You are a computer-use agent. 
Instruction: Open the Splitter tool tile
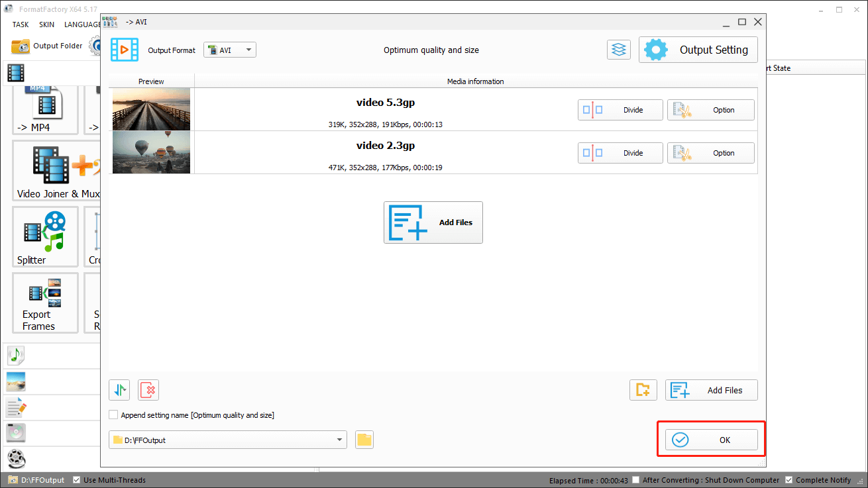coord(45,236)
